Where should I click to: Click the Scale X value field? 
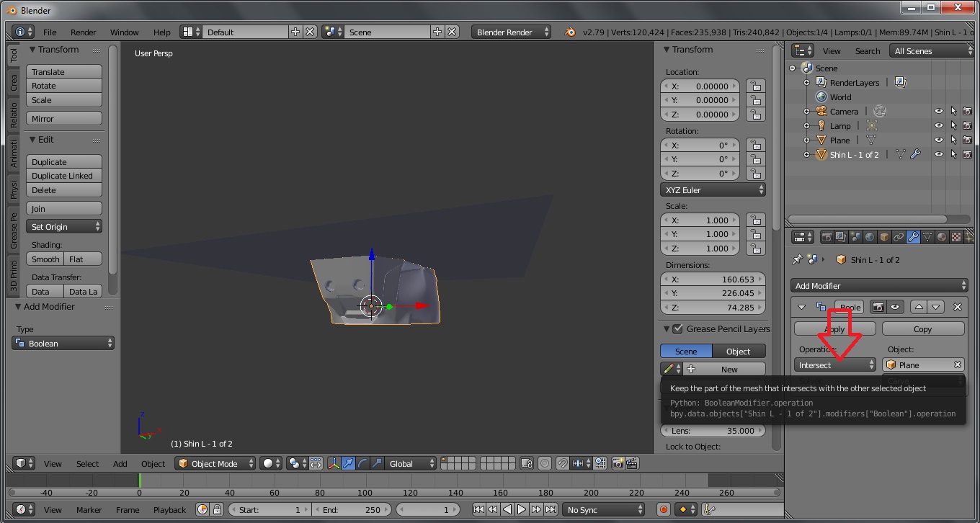coord(700,220)
